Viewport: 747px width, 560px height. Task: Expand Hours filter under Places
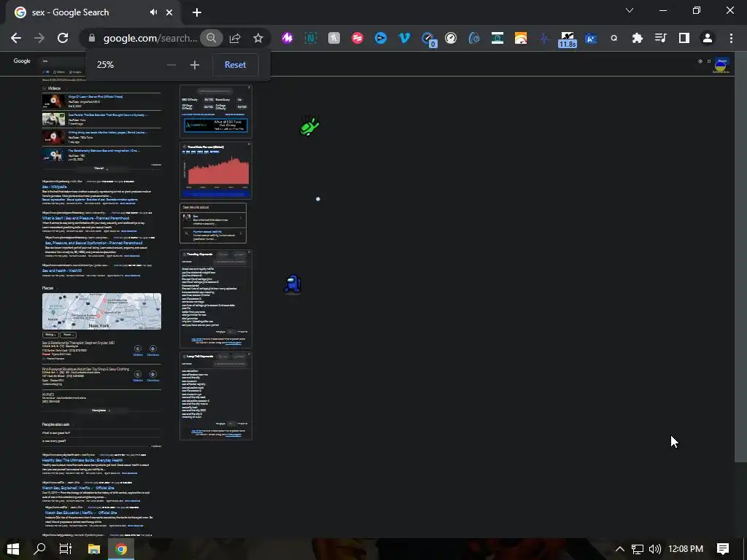[x=68, y=335]
